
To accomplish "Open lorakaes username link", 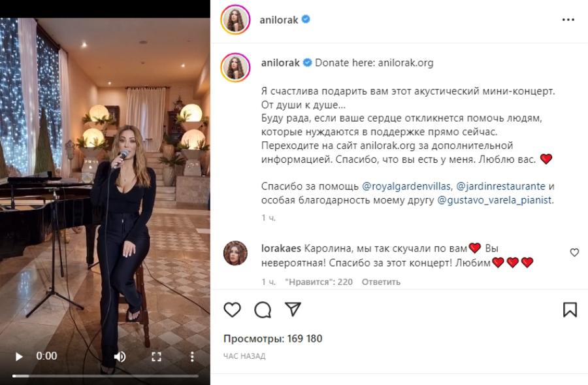I will 281,248.
